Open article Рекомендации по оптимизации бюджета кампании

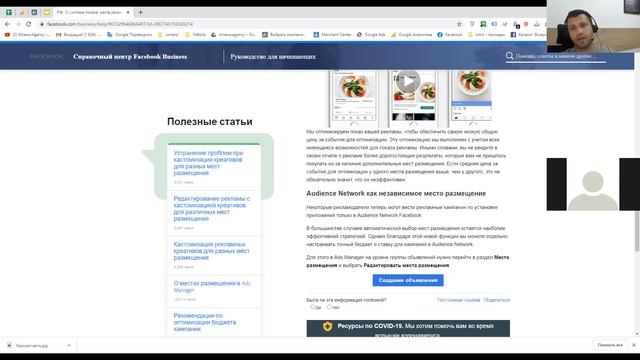[x=205, y=322]
